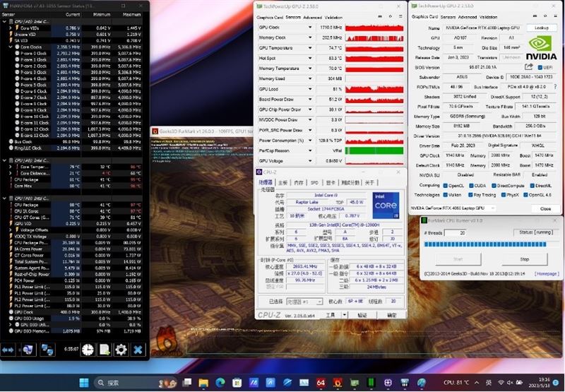
Task: Toggle the PhysX checkbox
Action: pos(503,195)
